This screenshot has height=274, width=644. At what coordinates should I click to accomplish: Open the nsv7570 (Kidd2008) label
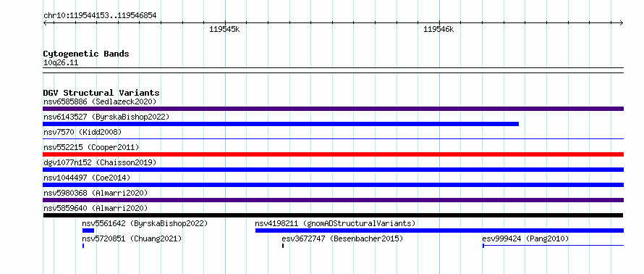tap(82, 132)
